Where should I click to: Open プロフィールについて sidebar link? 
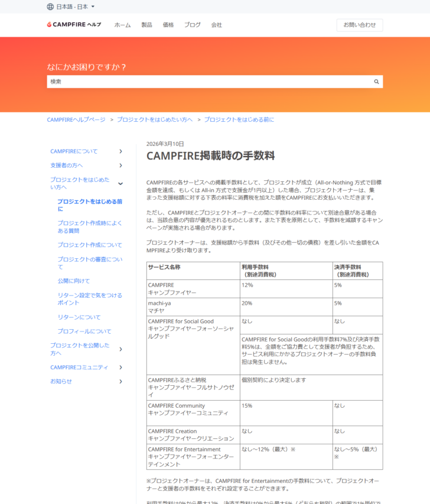[84, 331]
